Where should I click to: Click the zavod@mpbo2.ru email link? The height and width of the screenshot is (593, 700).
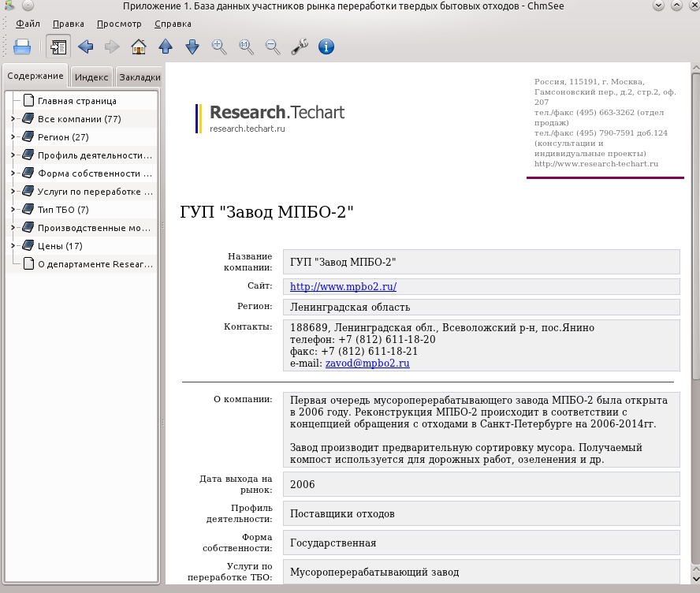pos(367,363)
